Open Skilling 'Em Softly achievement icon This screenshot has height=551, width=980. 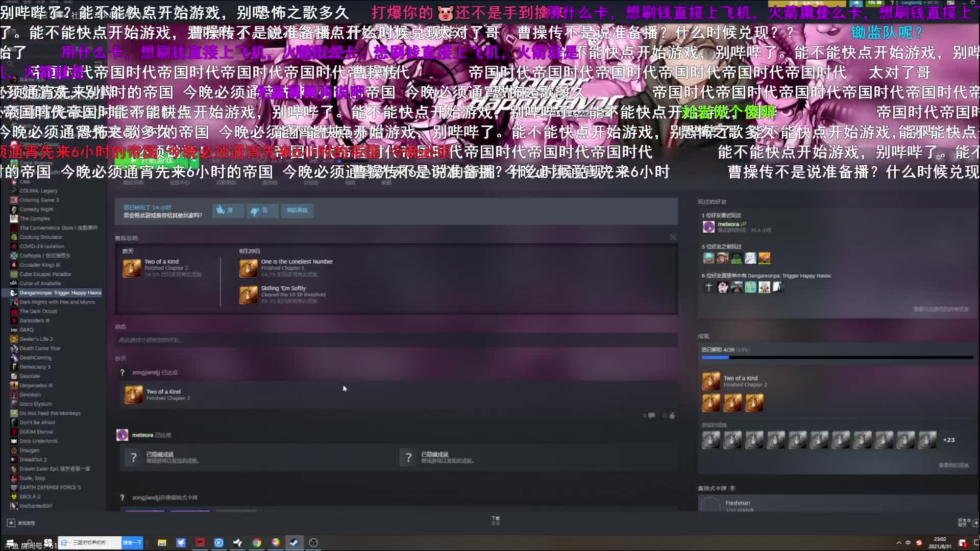tap(249, 294)
